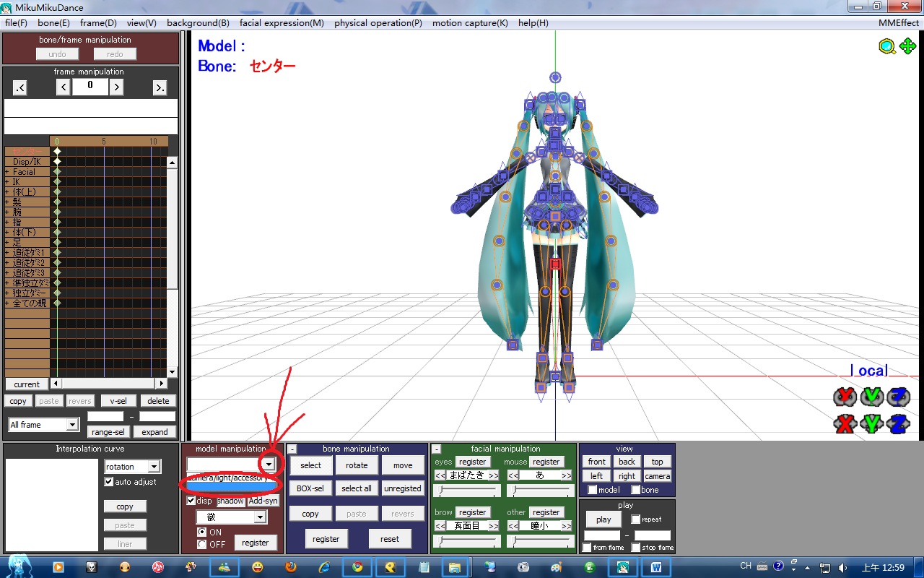Select the センター keyframe diamond at frame 0
924x578 pixels.
coord(57,152)
